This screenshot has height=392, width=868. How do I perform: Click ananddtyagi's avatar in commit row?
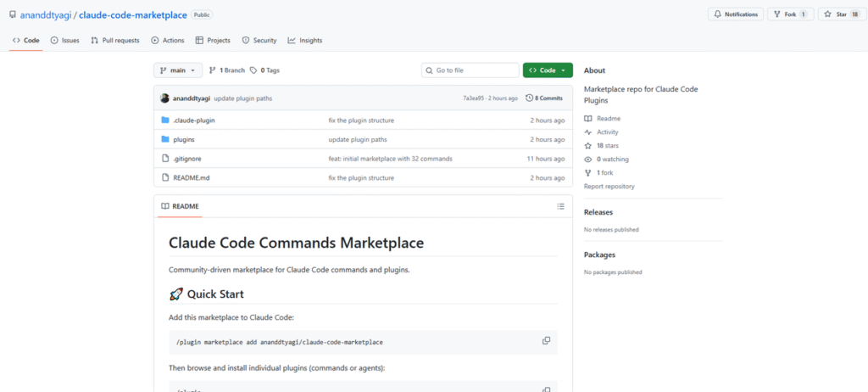[165, 98]
